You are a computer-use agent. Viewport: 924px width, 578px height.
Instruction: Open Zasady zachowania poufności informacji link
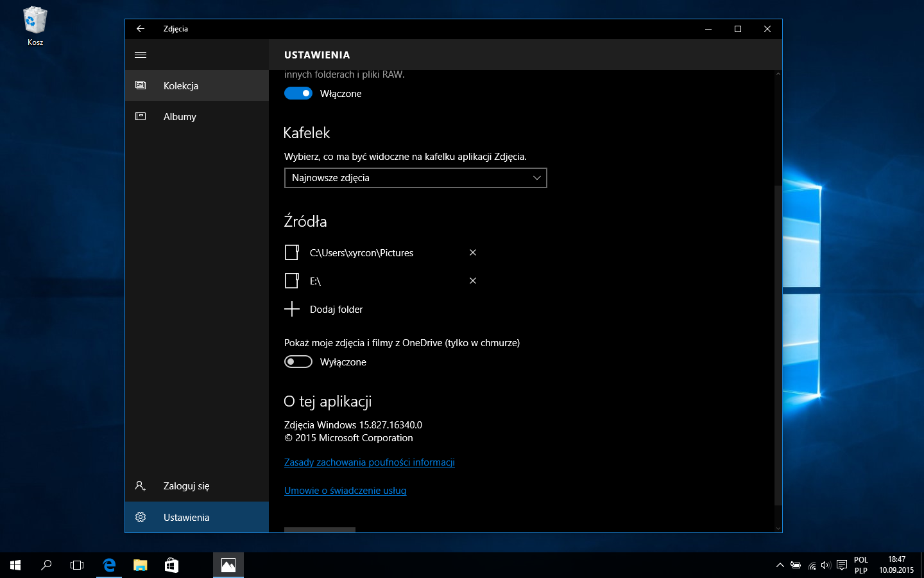point(370,462)
